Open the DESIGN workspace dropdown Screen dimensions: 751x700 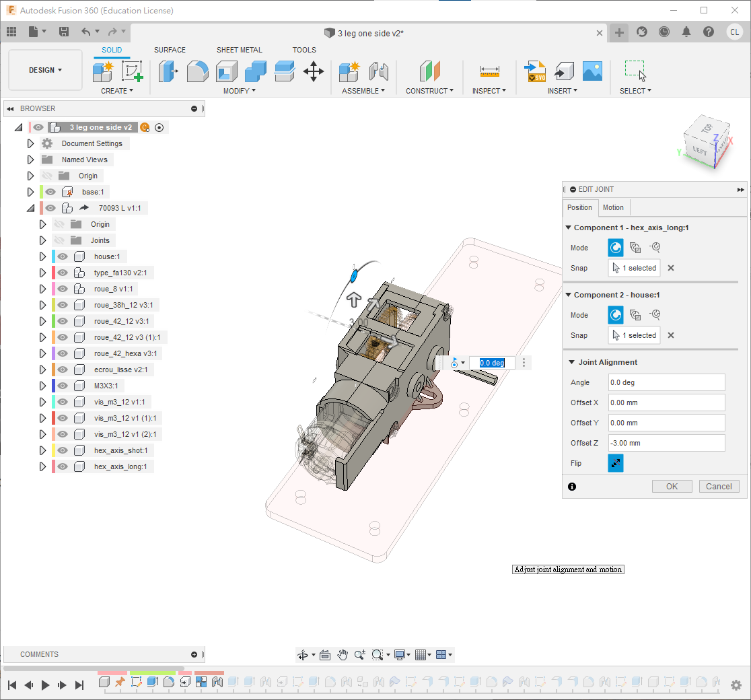[45, 70]
